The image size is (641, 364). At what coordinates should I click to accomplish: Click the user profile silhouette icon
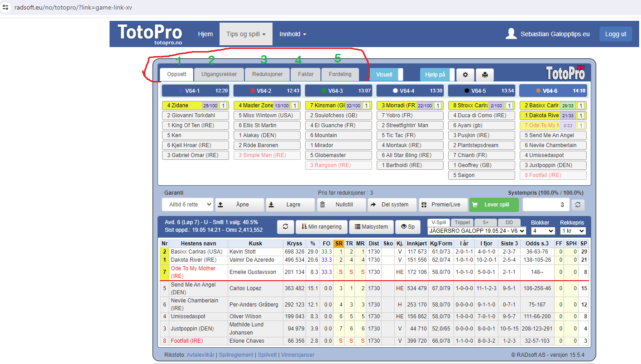(512, 34)
